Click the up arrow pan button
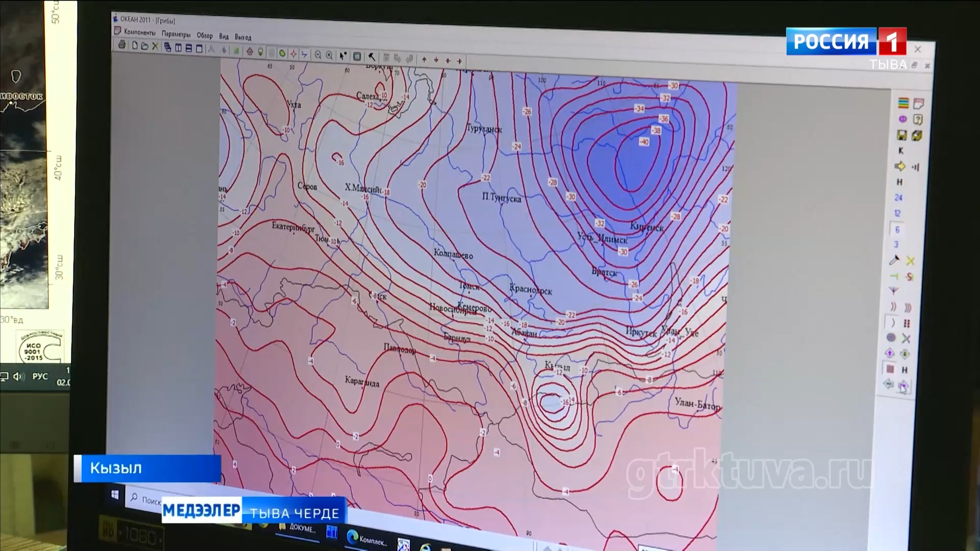 (424, 60)
